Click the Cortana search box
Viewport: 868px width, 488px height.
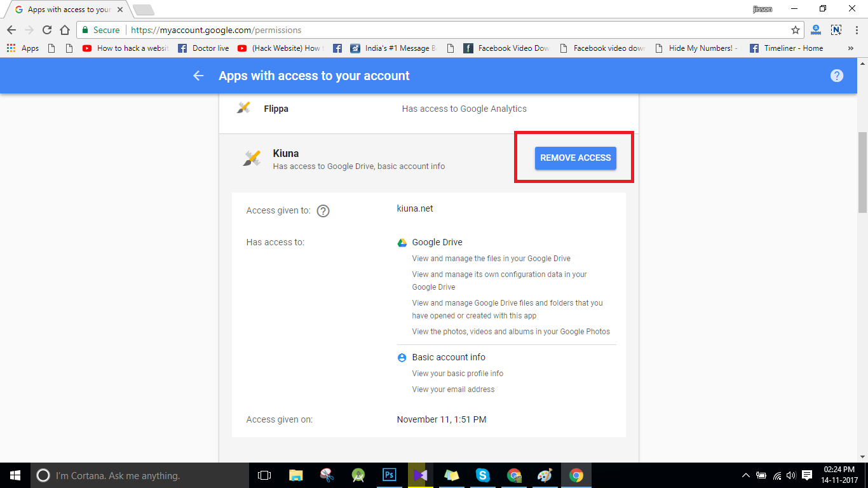click(x=140, y=475)
